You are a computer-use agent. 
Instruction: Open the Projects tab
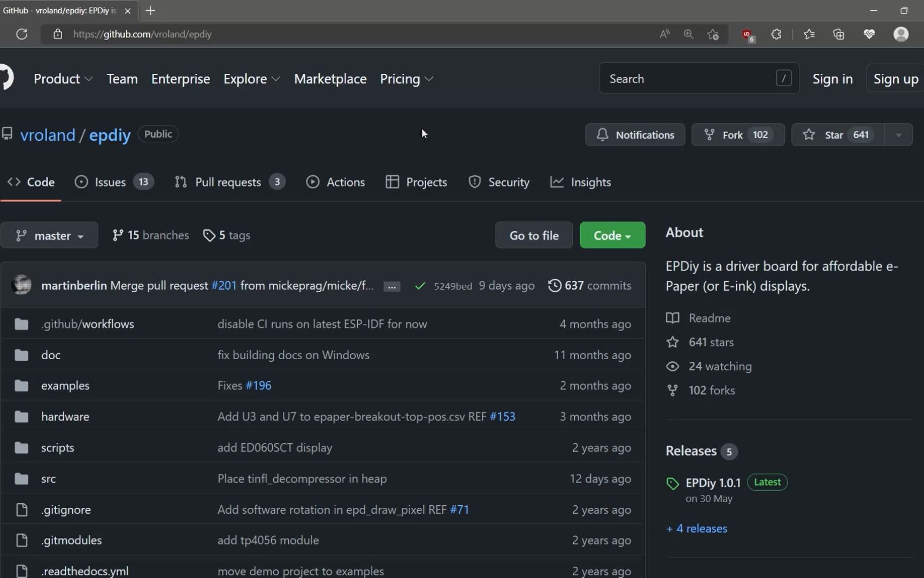pos(416,182)
